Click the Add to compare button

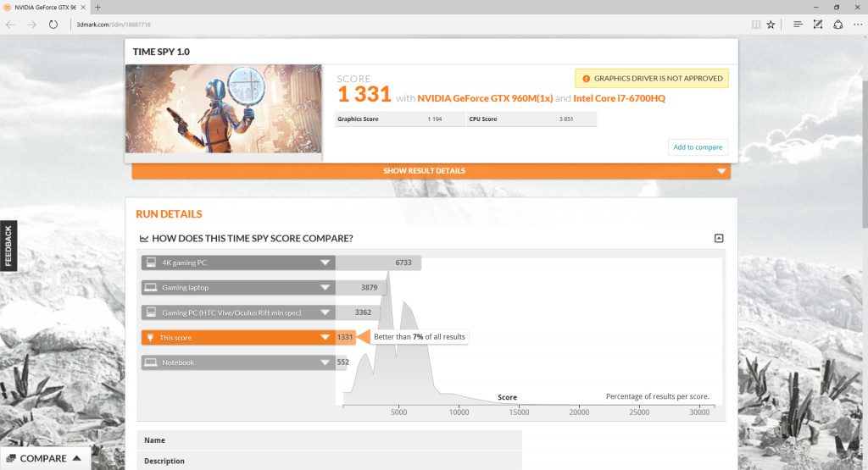click(x=698, y=147)
